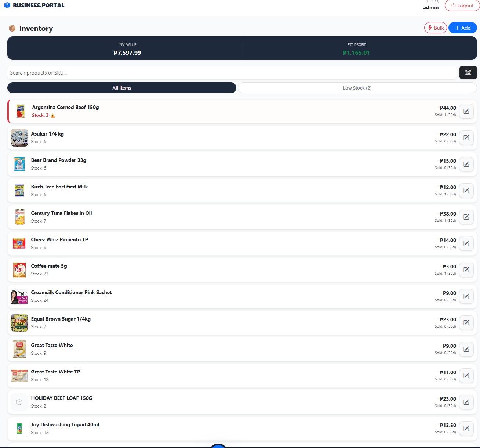Open the QR/barcode scanner next to search
The width and height of the screenshot is (480, 448).
pyautogui.click(x=468, y=72)
